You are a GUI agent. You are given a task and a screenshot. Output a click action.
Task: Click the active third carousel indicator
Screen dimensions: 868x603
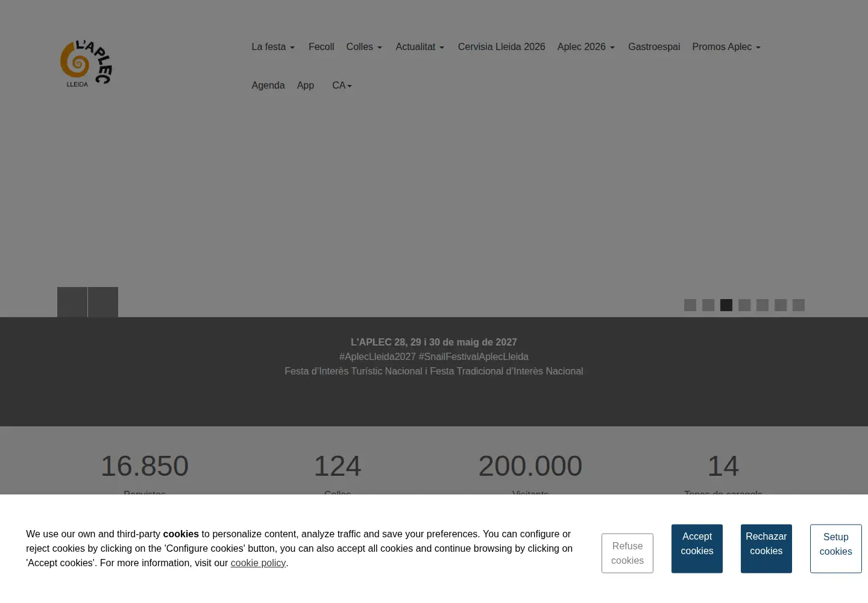click(726, 305)
